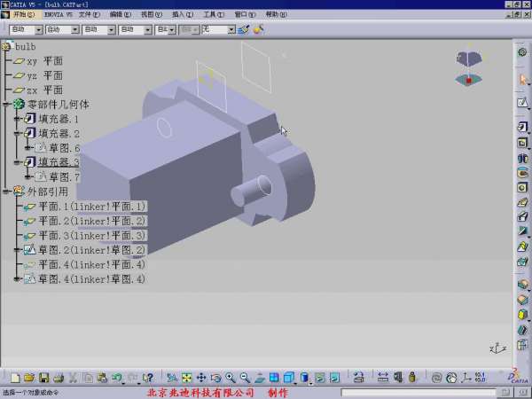Collapse the 零部件几何体 tree node
This screenshot has width=532, height=399.
5,105
